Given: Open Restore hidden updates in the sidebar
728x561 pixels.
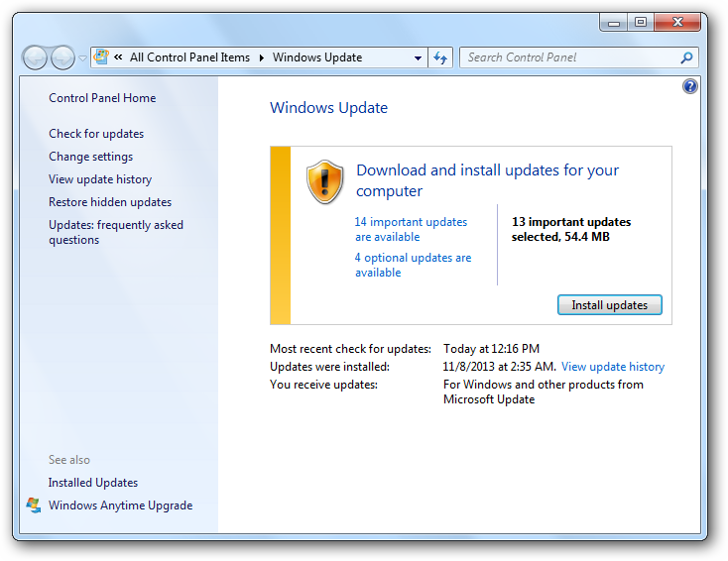Looking at the screenshot, I should pyautogui.click(x=110, y=202).
